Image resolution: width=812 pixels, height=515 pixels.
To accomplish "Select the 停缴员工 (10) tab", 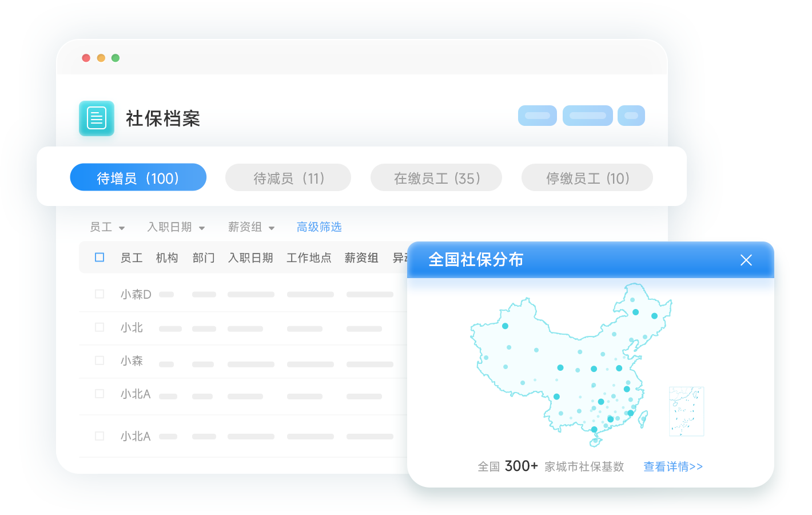I will [587, 178].
